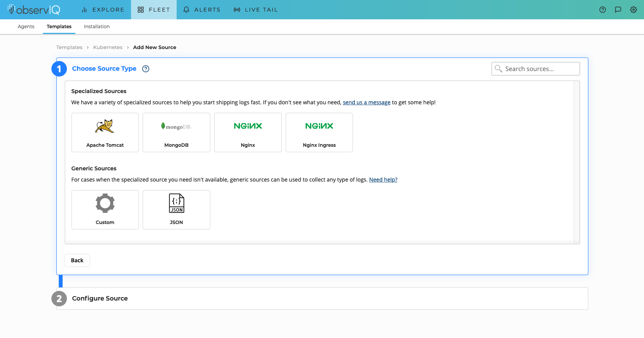
Task: Click the mongoDB leaf logo
Action: (x=176, y=126)
